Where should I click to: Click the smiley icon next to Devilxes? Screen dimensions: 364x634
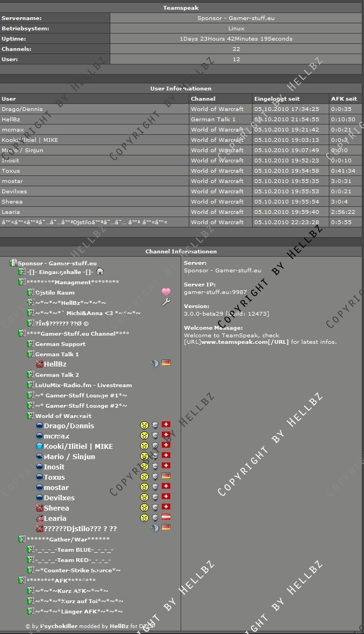point(144,497)
